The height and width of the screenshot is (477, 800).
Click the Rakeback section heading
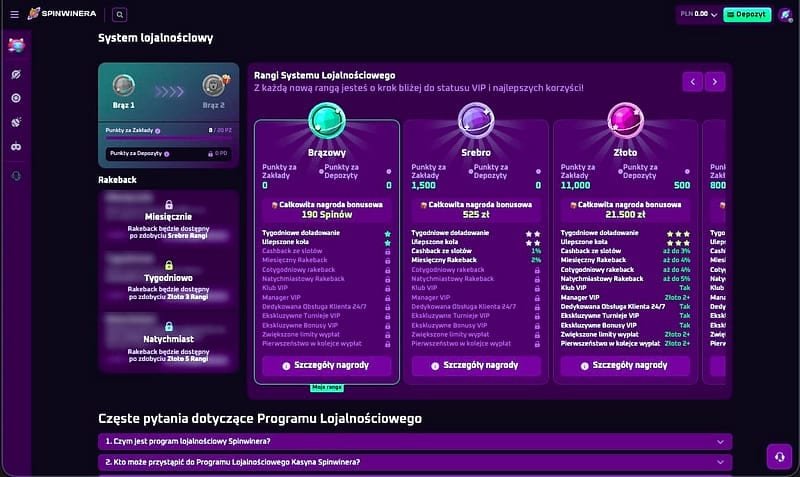click(x=117, y=180)
